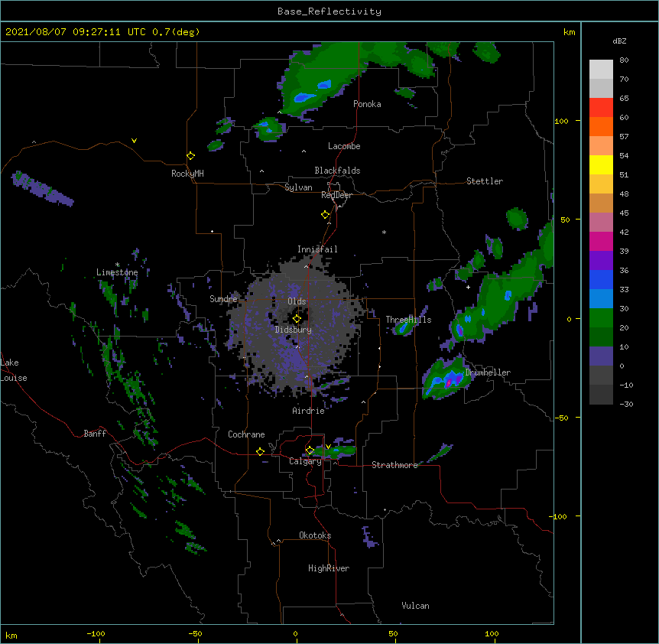The height and width of the screenshot is (644, 659).
Task: Click the HighRiver label
Action: pyautogui.click(x=329, y=568)
